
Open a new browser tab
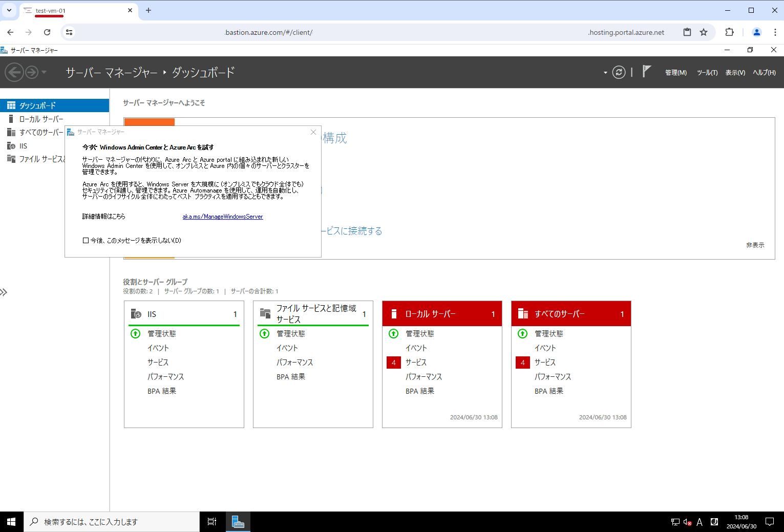pos(149,10)
